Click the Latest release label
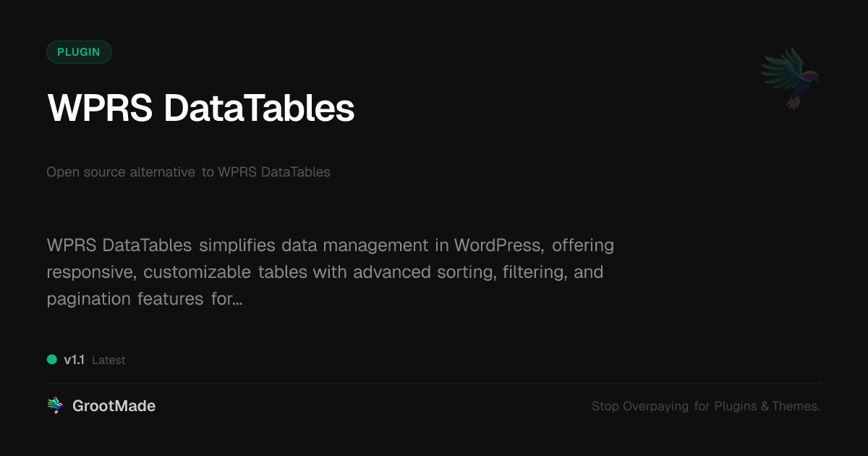Image resolution: width=868 pixels, height=456 pixels. (x=109, y=360)
